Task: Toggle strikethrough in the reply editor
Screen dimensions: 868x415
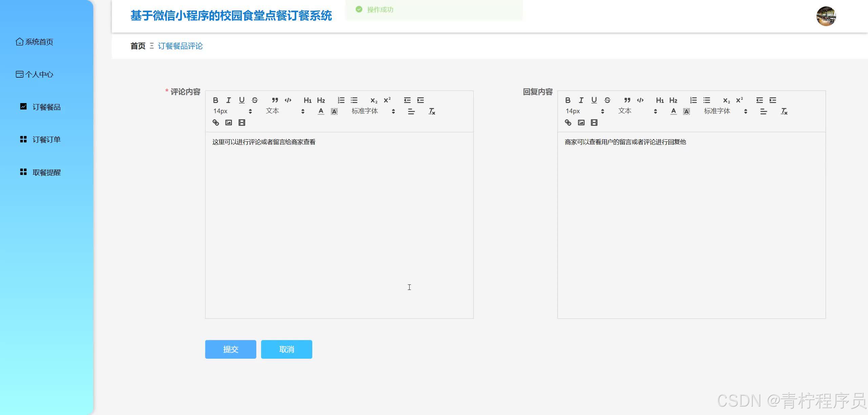Action: pyautogui.click(x=607, y=100)
